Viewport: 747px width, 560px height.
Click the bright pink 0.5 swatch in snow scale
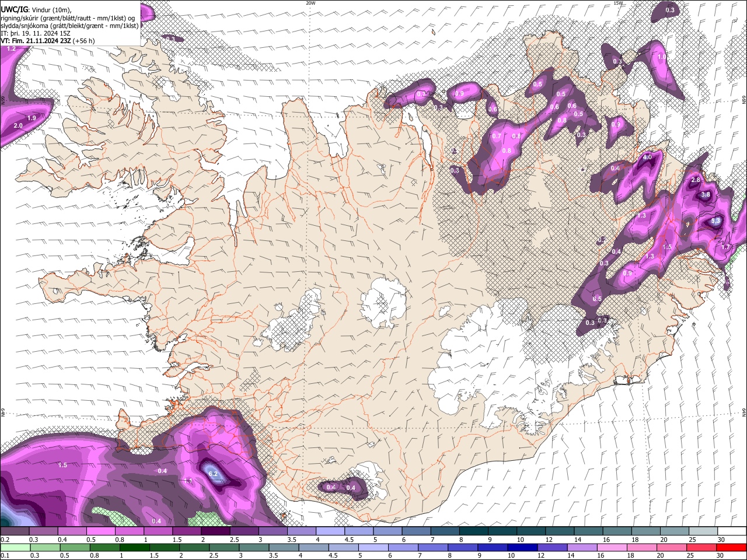(x=101, y=531)
